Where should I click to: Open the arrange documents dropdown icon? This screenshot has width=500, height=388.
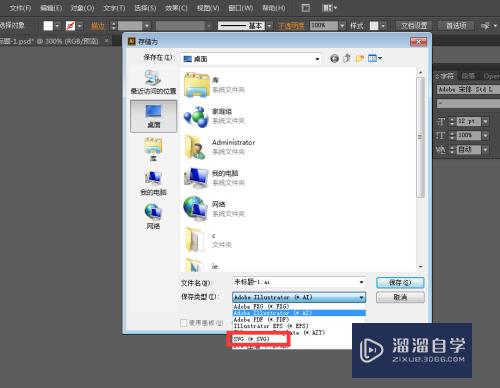[329, 8]
